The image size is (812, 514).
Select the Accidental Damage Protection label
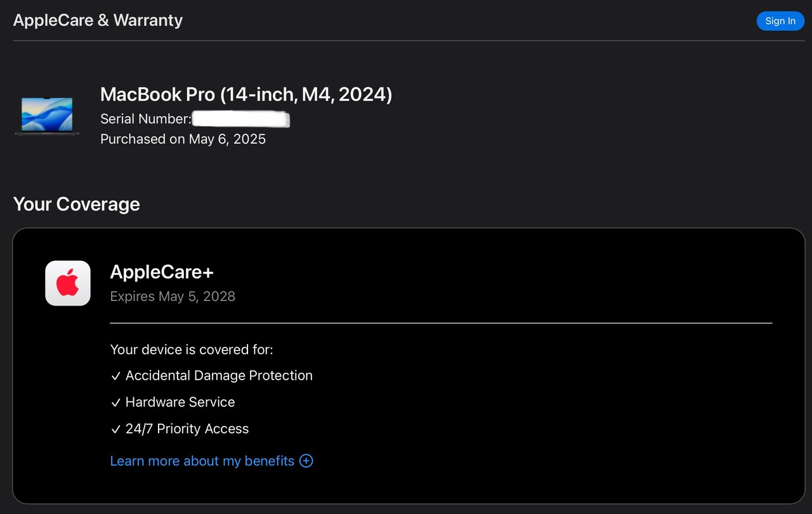(219, 376)
